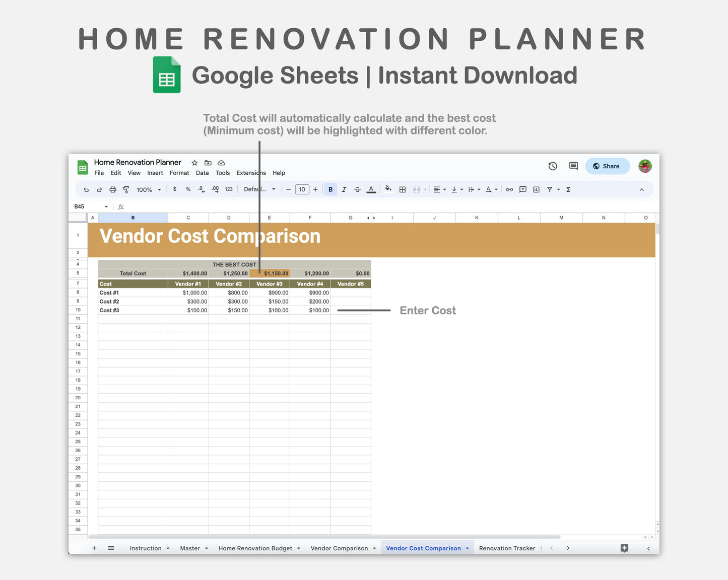This screenshot has width=728, height=580.
Task: Select the Paint format tool
Action: coord(126,189)
